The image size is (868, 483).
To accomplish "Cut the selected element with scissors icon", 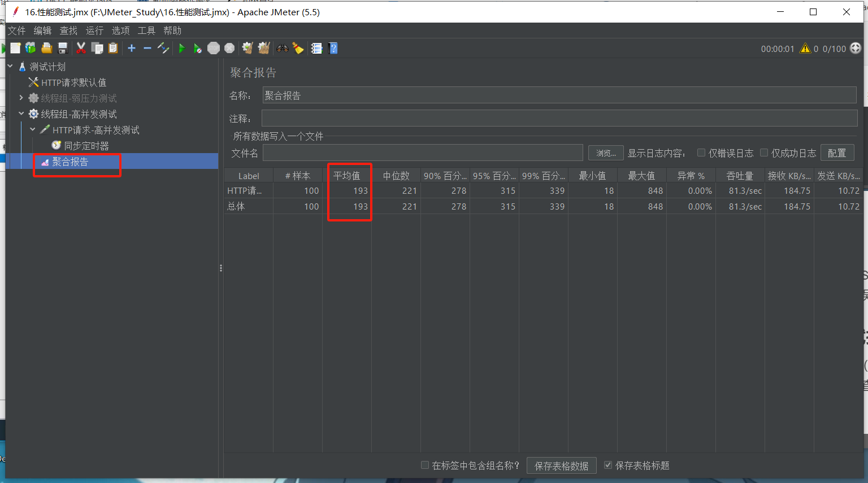I will click(x=81, y=48).
